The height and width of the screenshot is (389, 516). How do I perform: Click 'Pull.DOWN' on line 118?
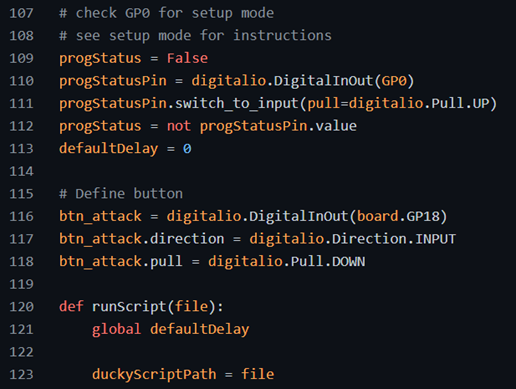tap(328, 262)
